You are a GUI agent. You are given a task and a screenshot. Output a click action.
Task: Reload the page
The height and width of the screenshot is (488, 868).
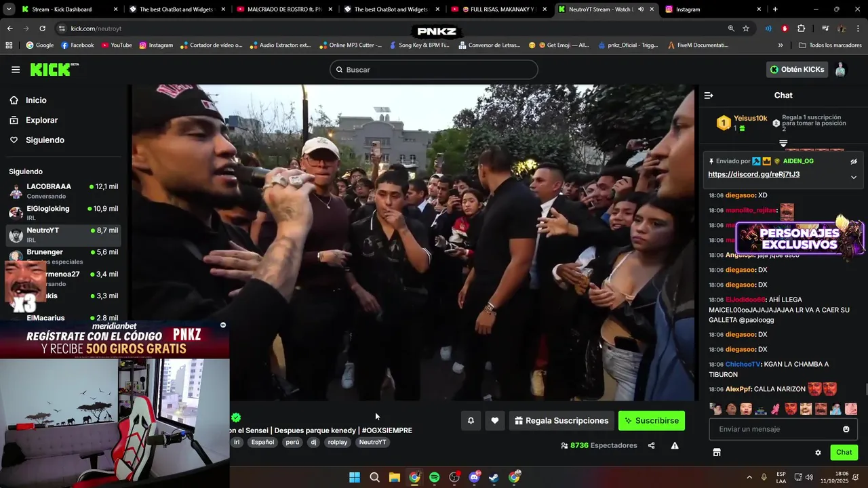[42, 28]
